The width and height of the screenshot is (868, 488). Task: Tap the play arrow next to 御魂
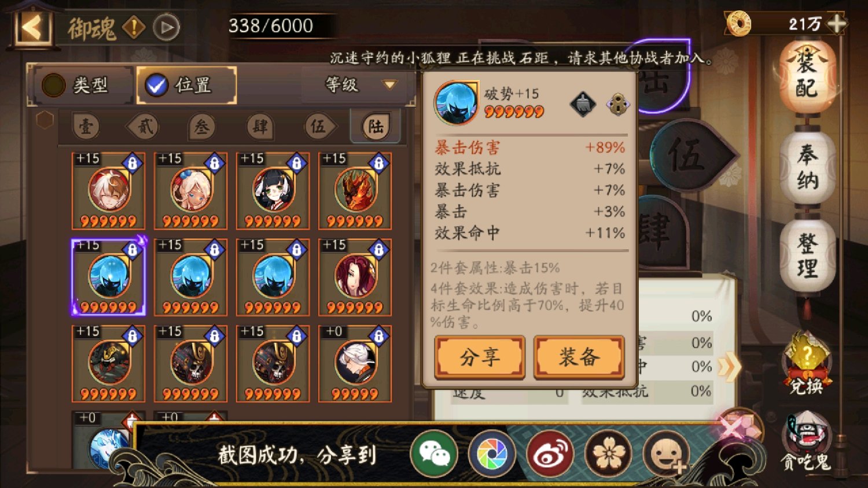point(167,27)
